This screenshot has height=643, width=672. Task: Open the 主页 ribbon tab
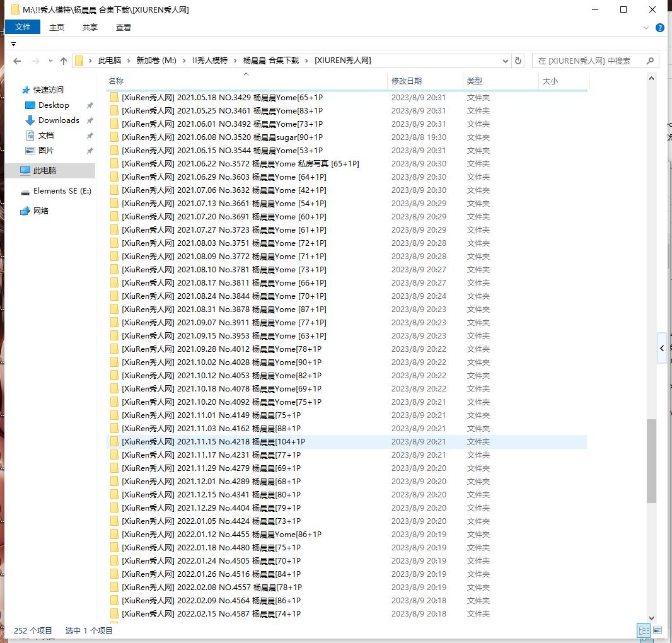click(57, 28)
